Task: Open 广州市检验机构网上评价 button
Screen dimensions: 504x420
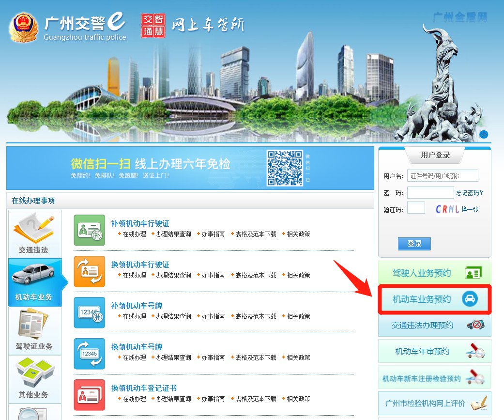Action: tap(435, 403)
